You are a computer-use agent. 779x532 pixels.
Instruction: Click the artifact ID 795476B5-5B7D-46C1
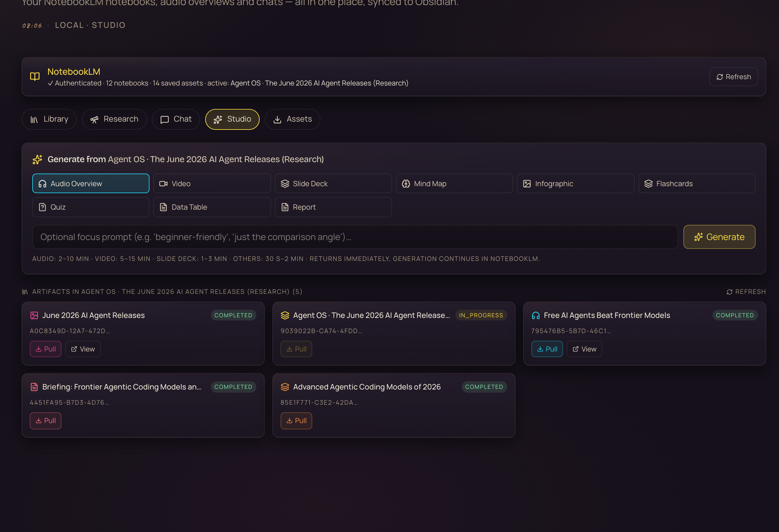pos(571,331)
